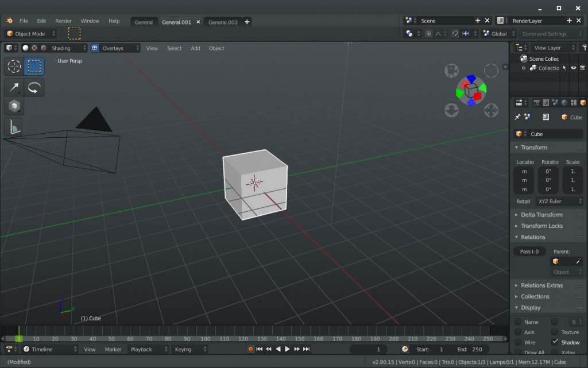Screen dimensions: 588x368
Task: Open the Overlays dropdown arrow
Action: (138, 48)
